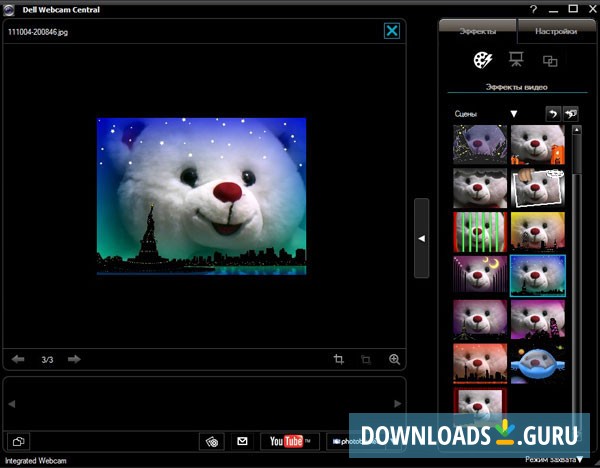600x468 pixels.
Task: Open the captured files folder icon
Action: click(18, 441)
